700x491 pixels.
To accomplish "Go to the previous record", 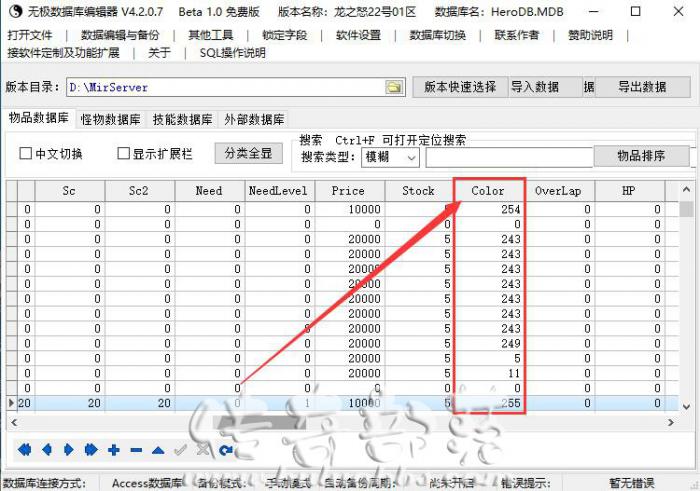I will (47, 450).
